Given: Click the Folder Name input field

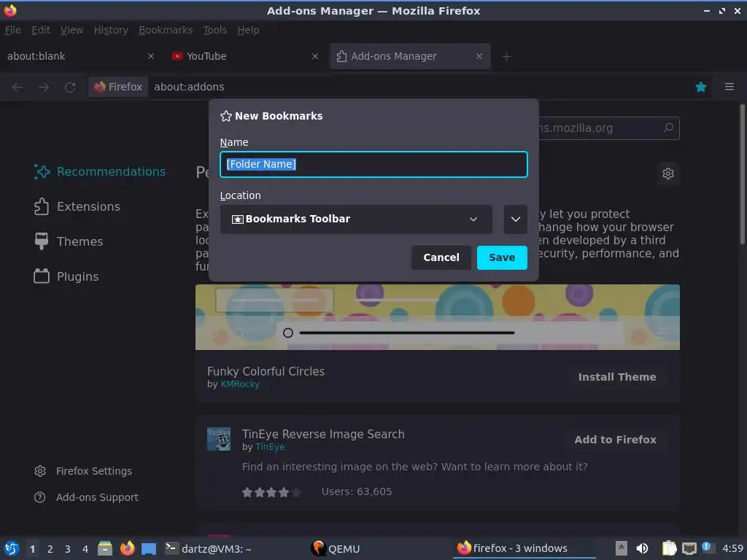Looking at the screenshot, I should 373,164.
